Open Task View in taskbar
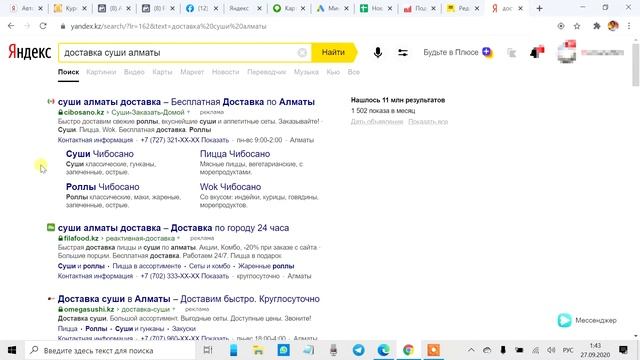The width and height of the screenshot is (640, 360). point(208,350)
